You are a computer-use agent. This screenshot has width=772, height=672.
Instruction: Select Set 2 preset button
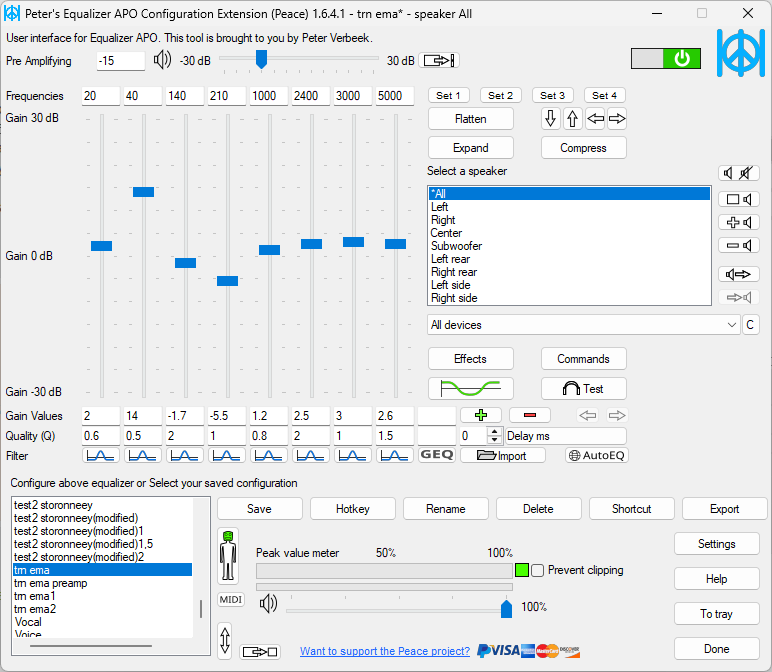click(500, 96)
